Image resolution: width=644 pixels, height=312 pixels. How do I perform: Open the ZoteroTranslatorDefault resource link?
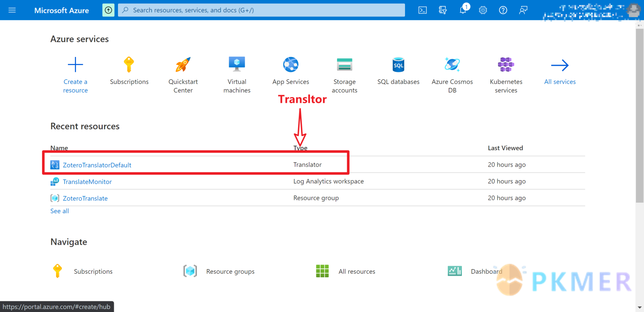[x=97, y=165]
